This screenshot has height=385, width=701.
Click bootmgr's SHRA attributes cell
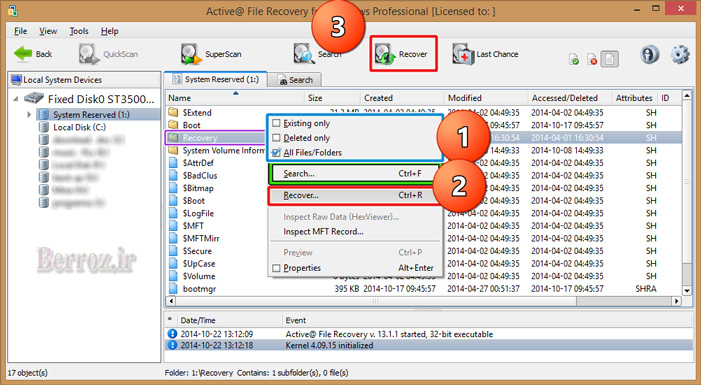[646, 289]
